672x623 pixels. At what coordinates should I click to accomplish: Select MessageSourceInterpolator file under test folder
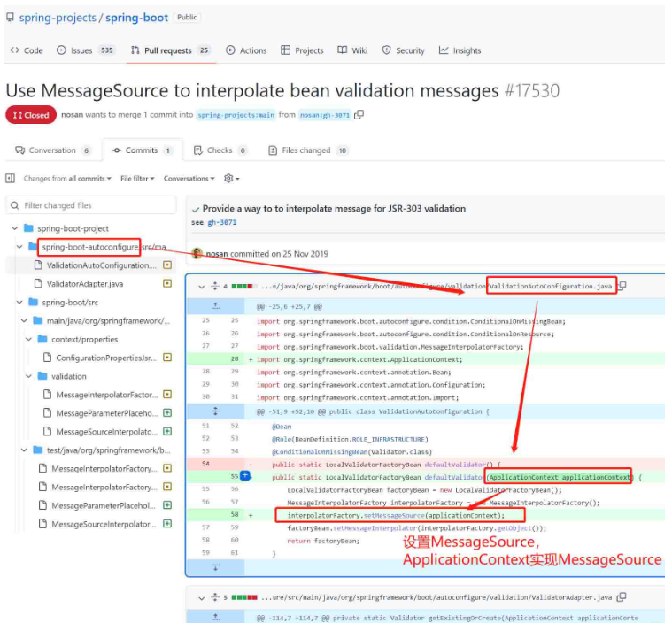pos(104,524)
